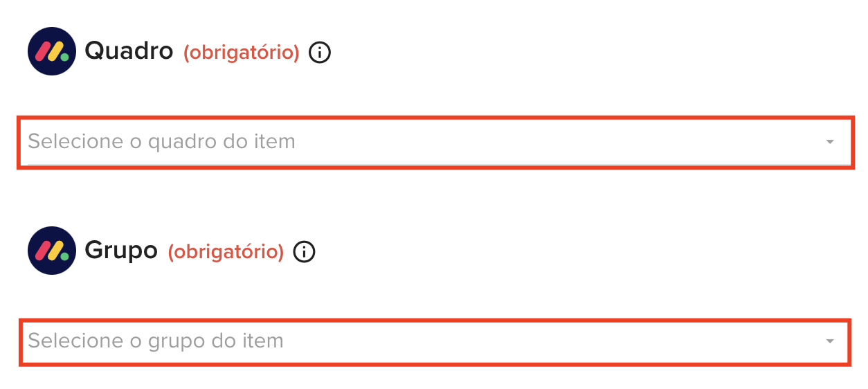Click the "Grupo" field label
The image size is (868, 389).
coord(121,251)
